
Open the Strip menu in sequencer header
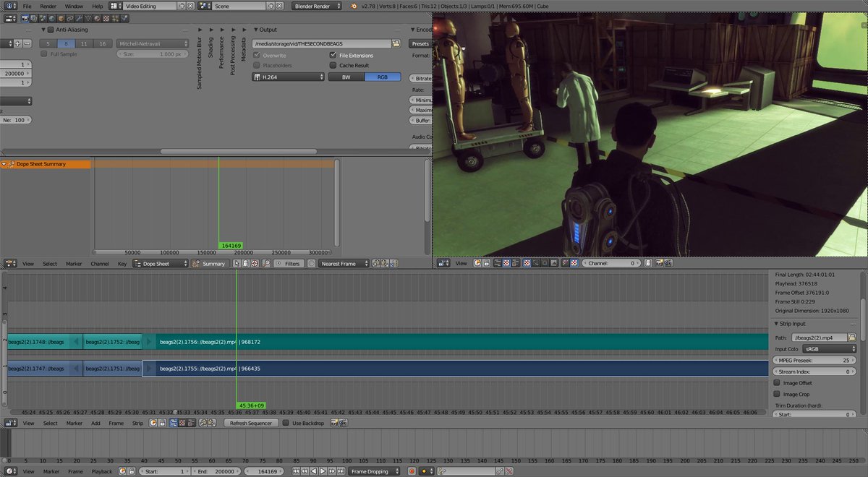[137, 423]
